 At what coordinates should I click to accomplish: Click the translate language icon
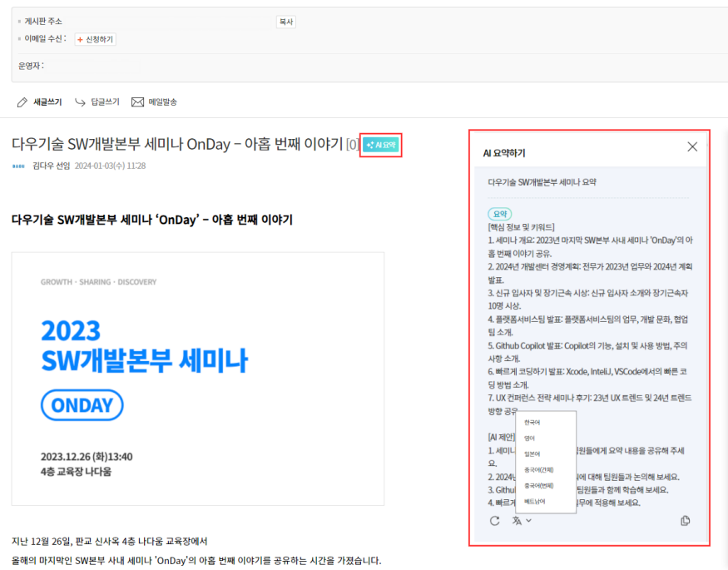518,521
